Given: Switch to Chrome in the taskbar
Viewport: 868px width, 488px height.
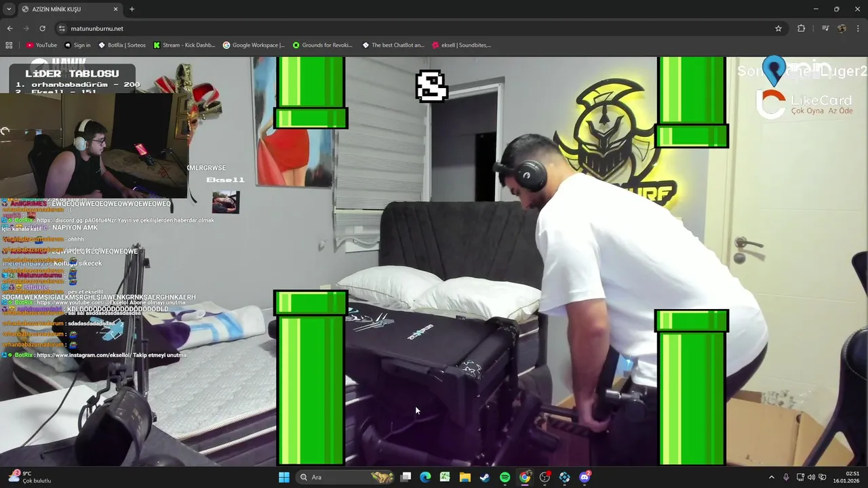Looking at the screenshot, I should [x=525, y=477].
